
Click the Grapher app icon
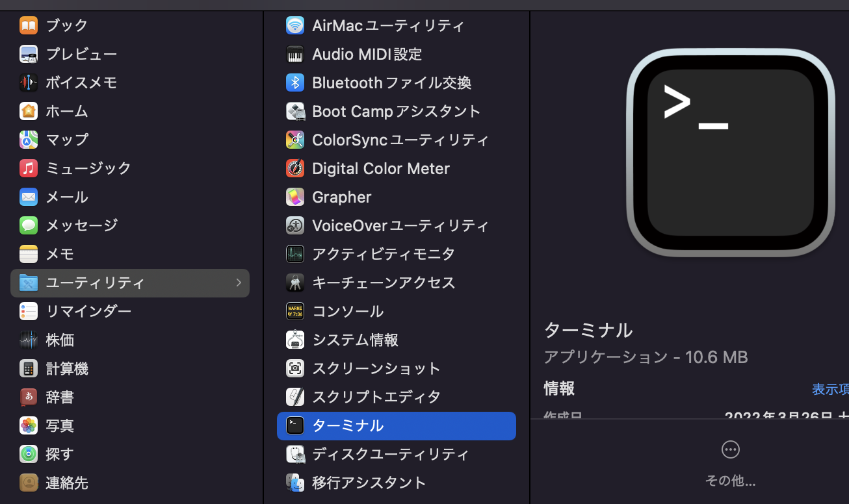295,197
